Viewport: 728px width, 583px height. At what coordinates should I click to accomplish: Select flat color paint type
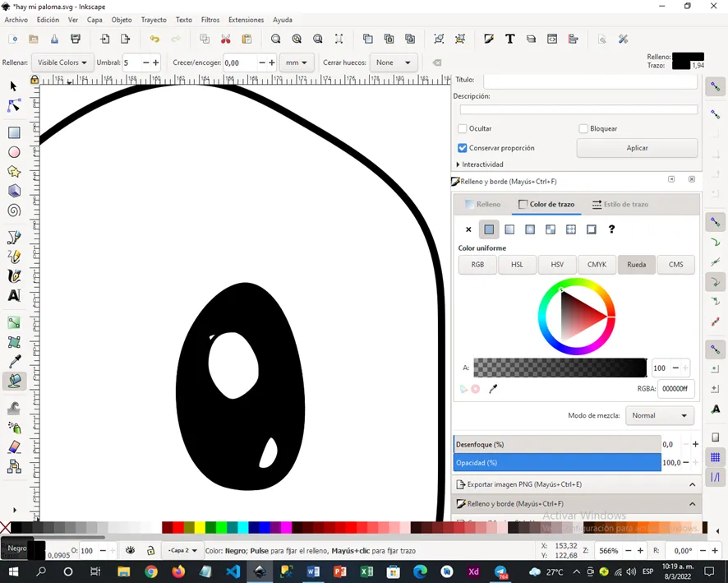tap(489, 229)
